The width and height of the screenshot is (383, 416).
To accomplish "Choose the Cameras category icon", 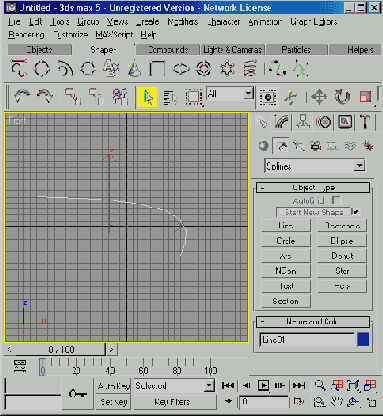I will [316, 146].
